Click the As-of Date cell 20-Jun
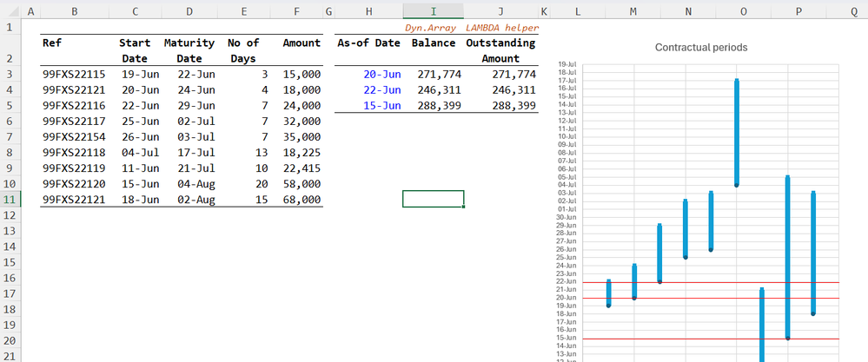Viewport: 868px width, 362px height. (382, 75)
